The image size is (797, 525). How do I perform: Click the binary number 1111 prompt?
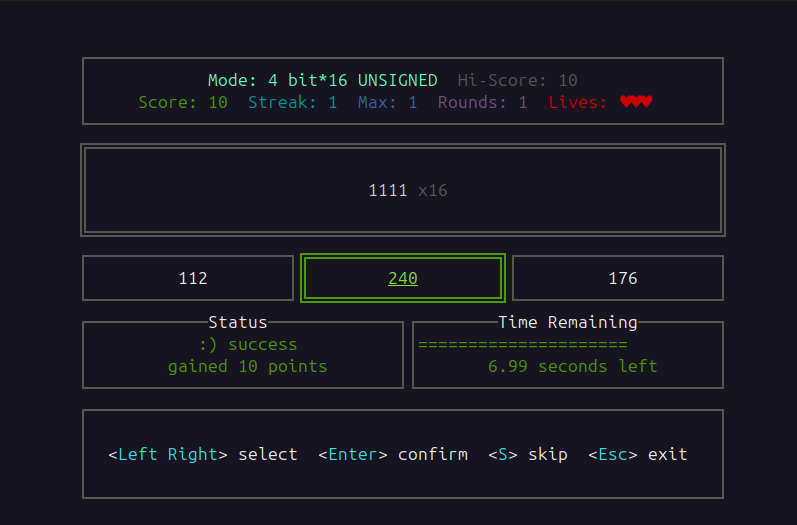click(388, 190)
